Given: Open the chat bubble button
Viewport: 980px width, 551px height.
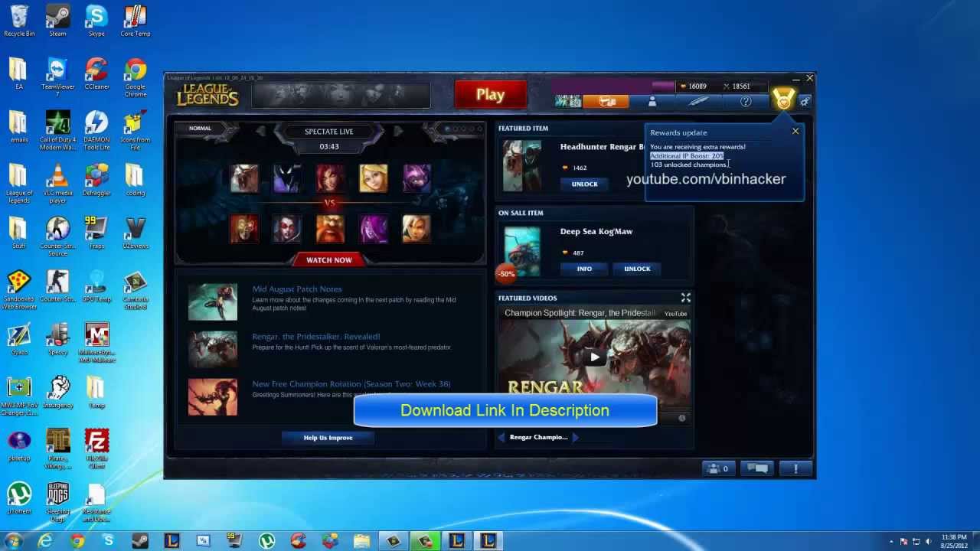Looking at the screenshot, I should pos(756,468).
